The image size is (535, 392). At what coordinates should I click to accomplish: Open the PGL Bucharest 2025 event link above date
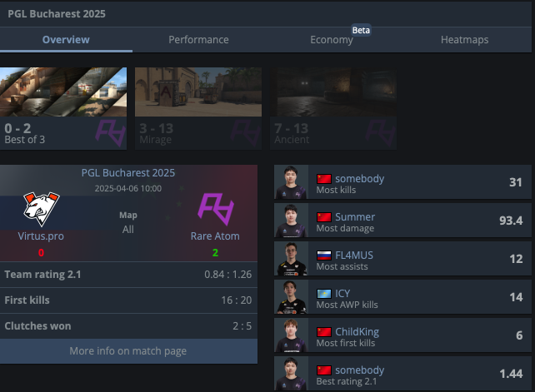point(128,173)
